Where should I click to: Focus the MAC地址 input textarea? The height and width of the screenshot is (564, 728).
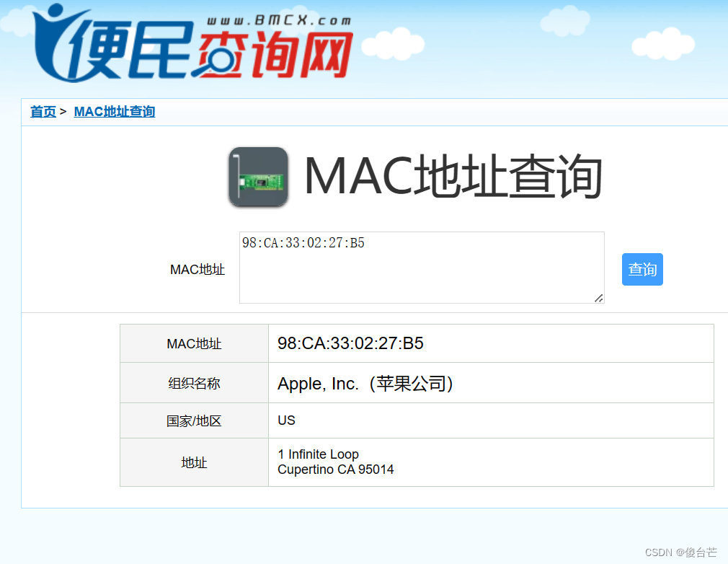coord(422,268)
